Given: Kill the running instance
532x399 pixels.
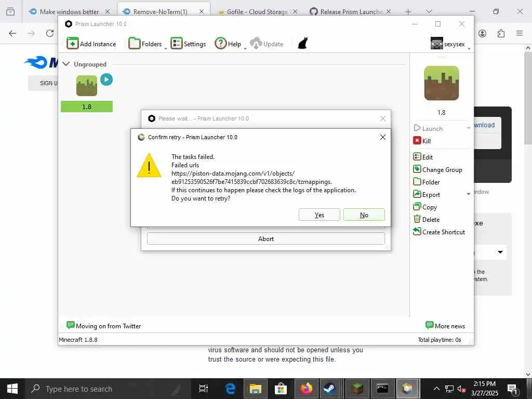Looking at the screenshot, I should [422, 141].
